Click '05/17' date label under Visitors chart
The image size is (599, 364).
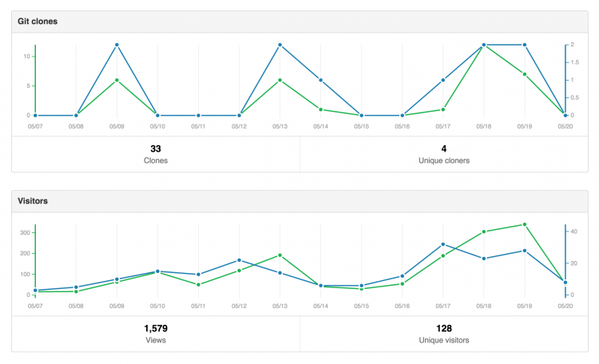pyautogui.click(x=443, y=306)
